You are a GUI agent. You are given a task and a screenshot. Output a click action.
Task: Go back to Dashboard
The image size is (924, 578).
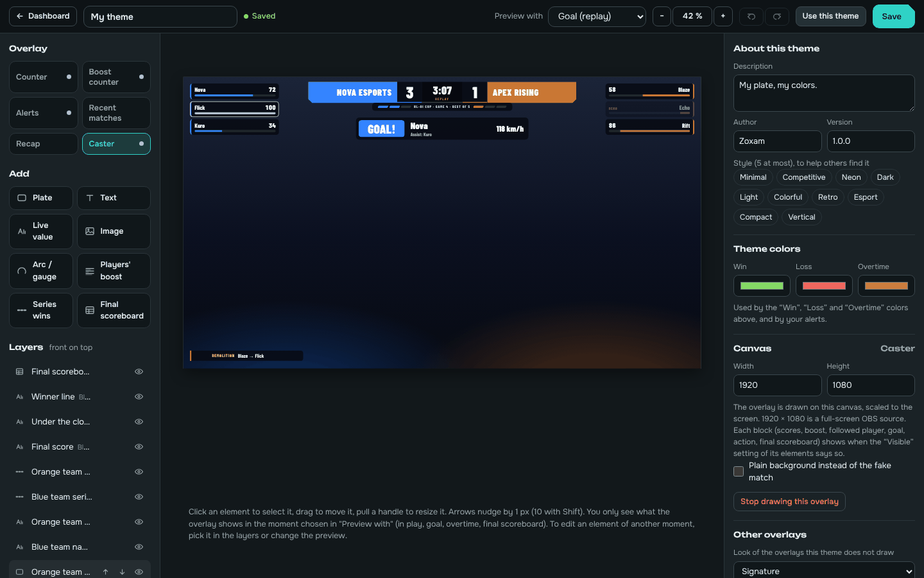tap(43, 16)
